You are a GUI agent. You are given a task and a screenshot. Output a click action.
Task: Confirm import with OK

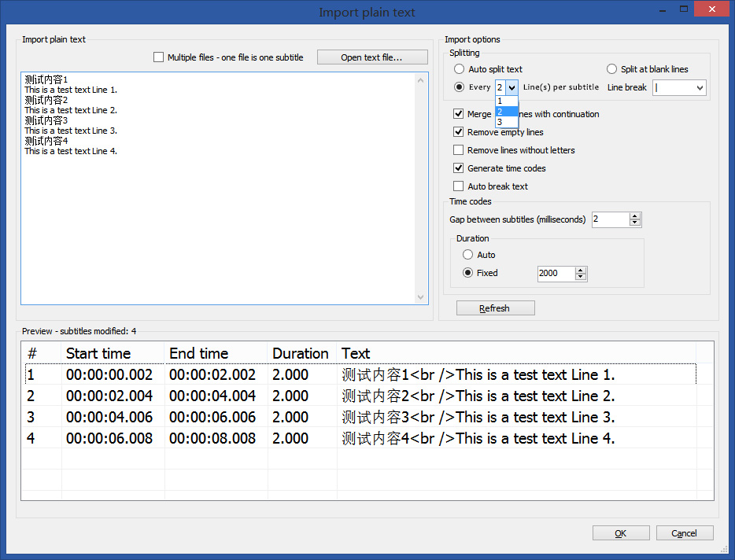point(621,532)
